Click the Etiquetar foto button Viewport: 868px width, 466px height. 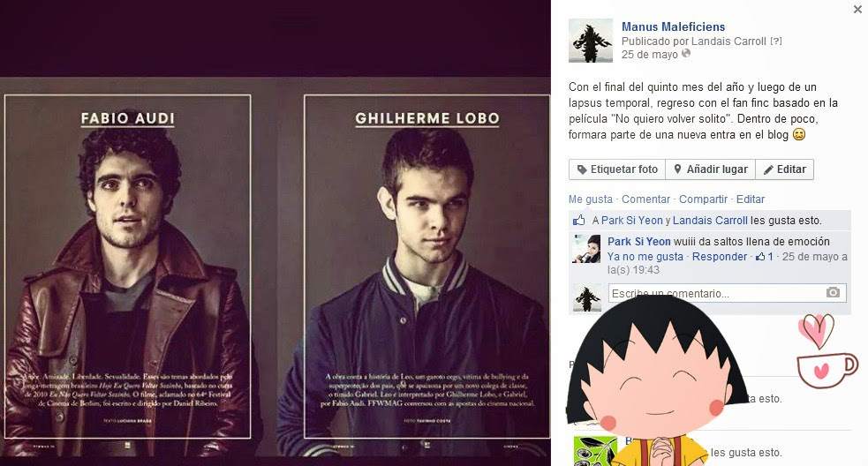click(x=617, y=169)
